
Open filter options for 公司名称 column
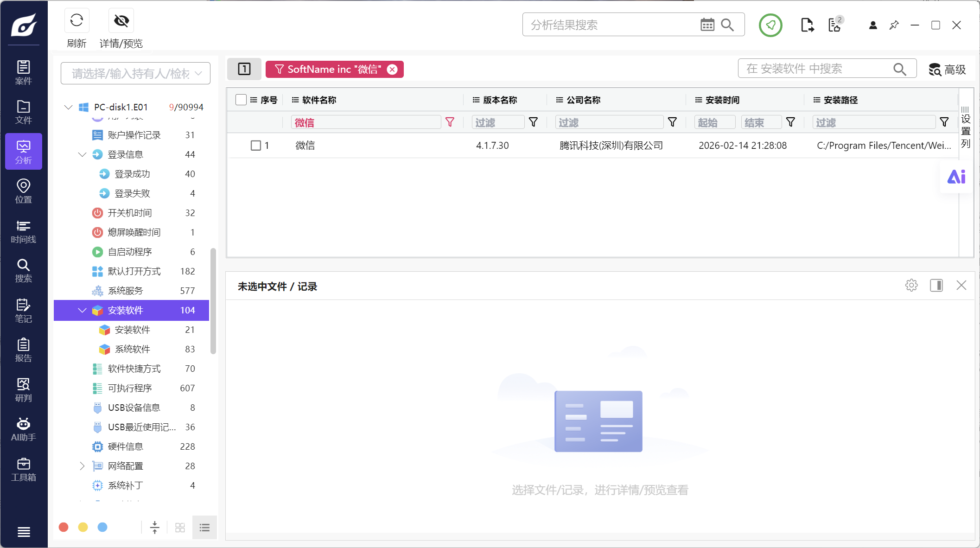tap(672, 122)
